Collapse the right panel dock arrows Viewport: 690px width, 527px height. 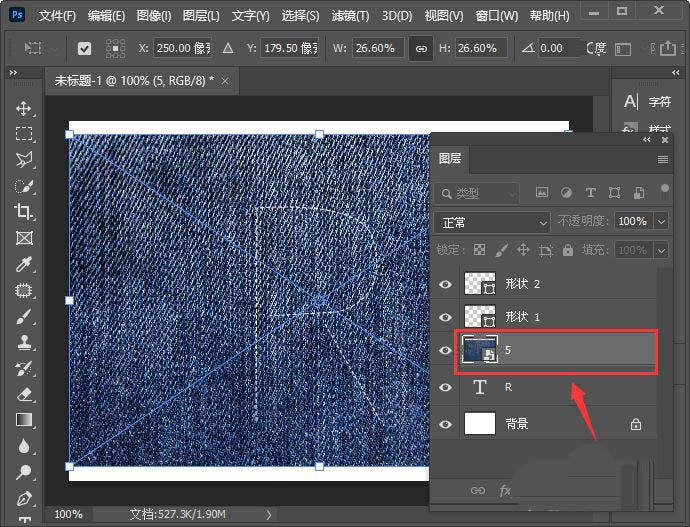pyautogui.click(x=676, y=72)
